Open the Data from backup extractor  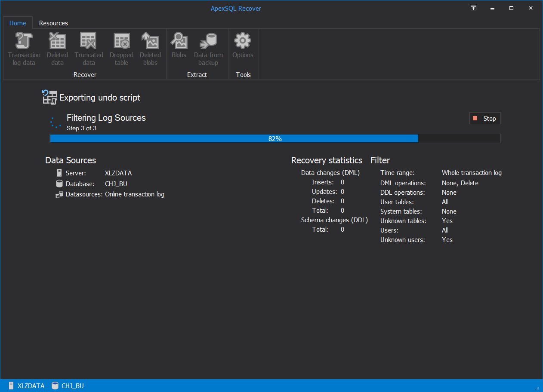point(208,47)
